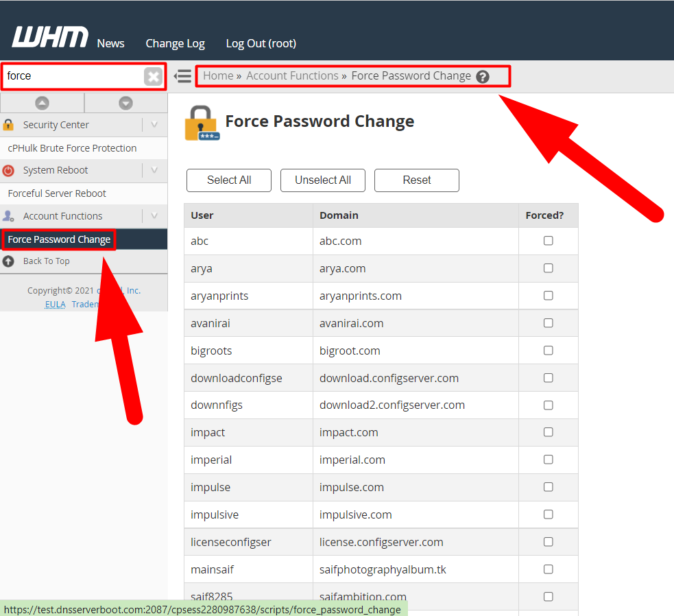Open Account Functions section label
This screenshot has width=674, height=616.
(x=63, y=216)
